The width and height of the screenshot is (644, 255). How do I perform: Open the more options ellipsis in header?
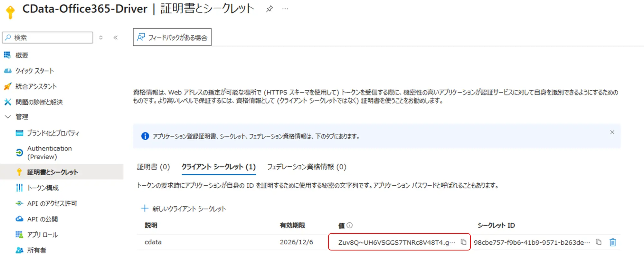click(285, 9)
